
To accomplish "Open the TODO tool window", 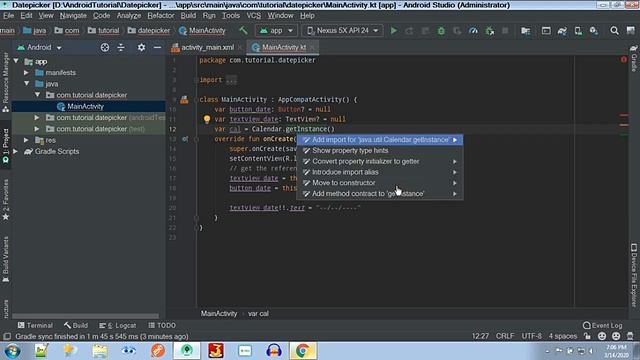I will point(162,325).
